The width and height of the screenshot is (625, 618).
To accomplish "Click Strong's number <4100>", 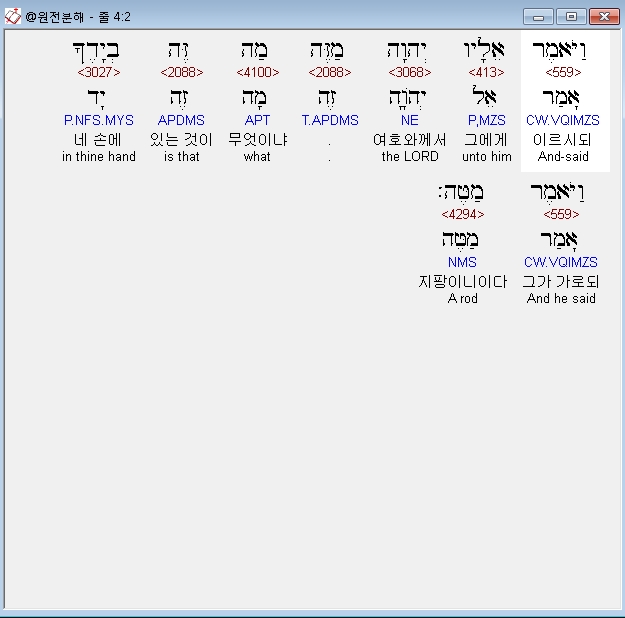I will [x=257, y=72].
